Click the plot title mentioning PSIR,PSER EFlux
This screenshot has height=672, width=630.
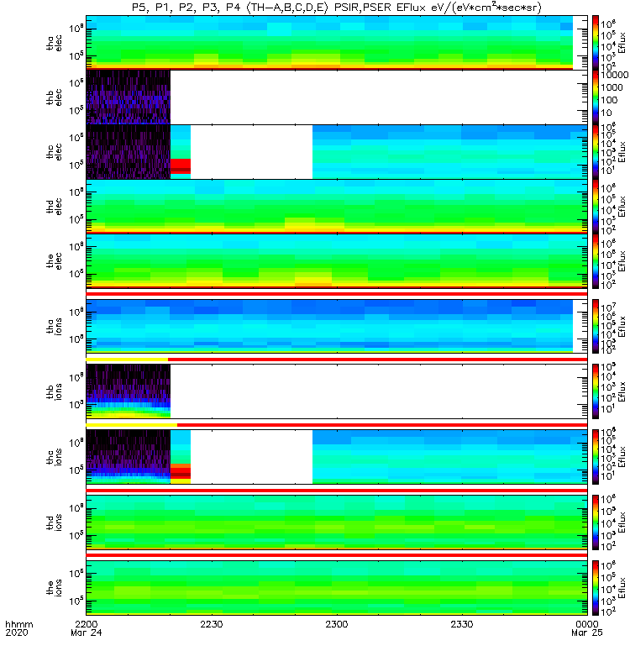click(337, 8)
